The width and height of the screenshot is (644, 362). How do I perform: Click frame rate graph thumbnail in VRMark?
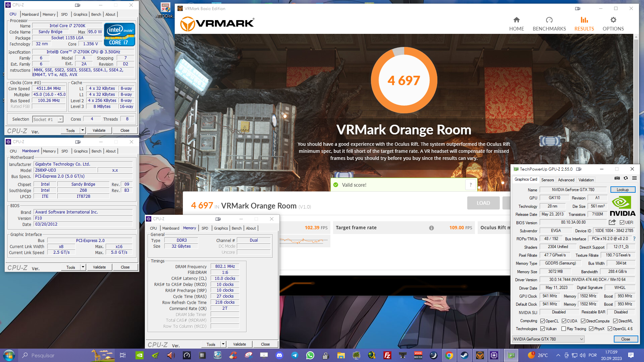305,240
